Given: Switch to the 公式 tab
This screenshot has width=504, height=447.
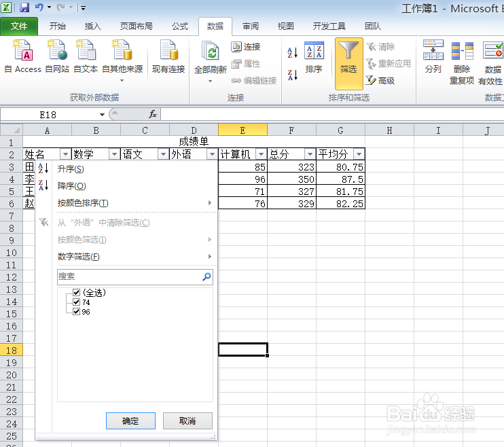Looking at the screenshot, I should pos(180,26).
